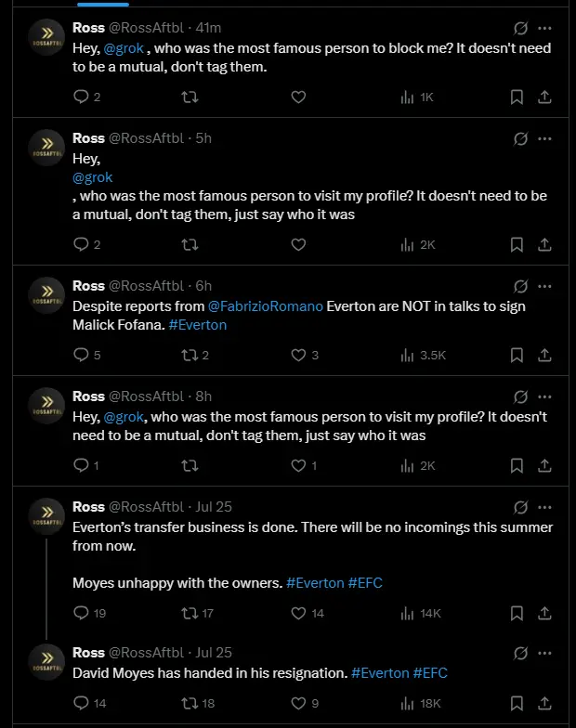The height and width of the screenshot is (728, 576).
Task: Like the 'transfer business is done' tweet
Action: click(298, 613)
